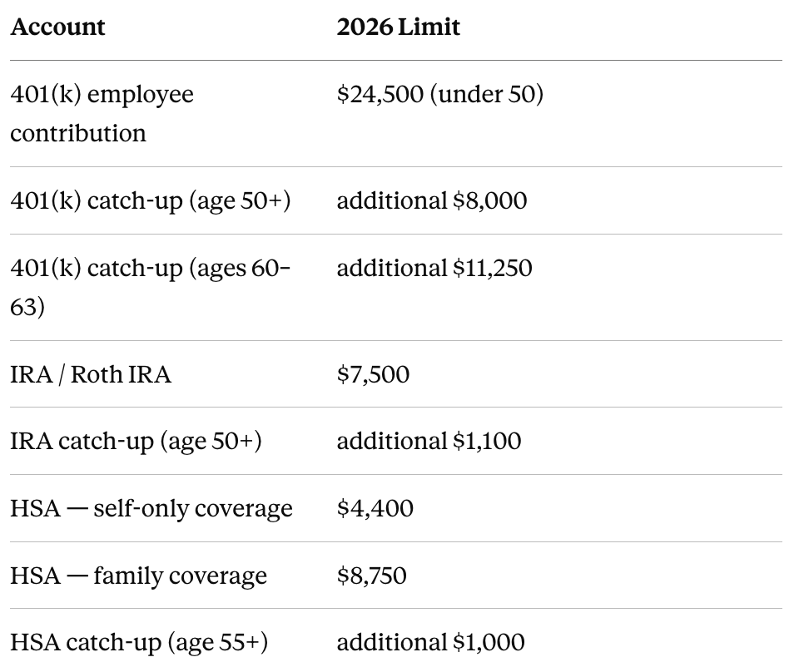Select the IRA catch-up (age 50+) label
This screenshot has width=799, height=672.
[136, 441]
